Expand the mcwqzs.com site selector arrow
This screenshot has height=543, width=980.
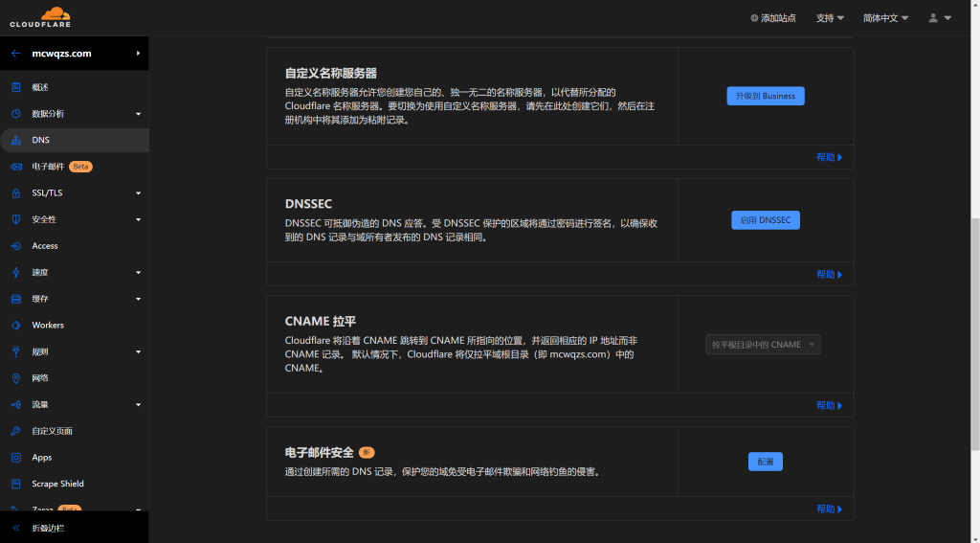coord(138,54)
